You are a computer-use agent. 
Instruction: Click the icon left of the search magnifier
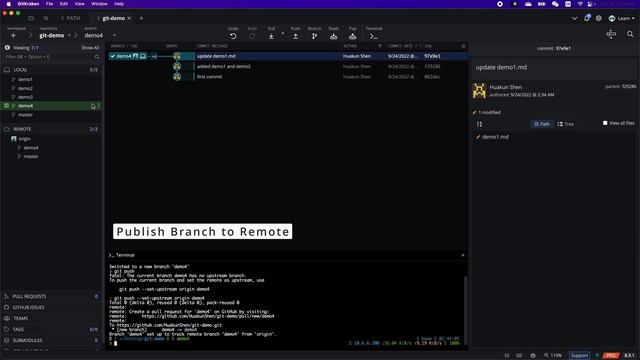(x=611, y=34)
